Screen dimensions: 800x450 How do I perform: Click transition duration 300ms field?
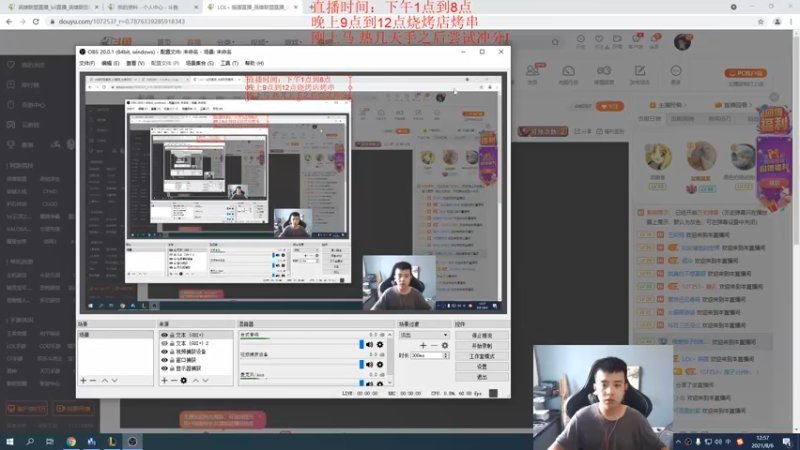click(x=427, y=355)
